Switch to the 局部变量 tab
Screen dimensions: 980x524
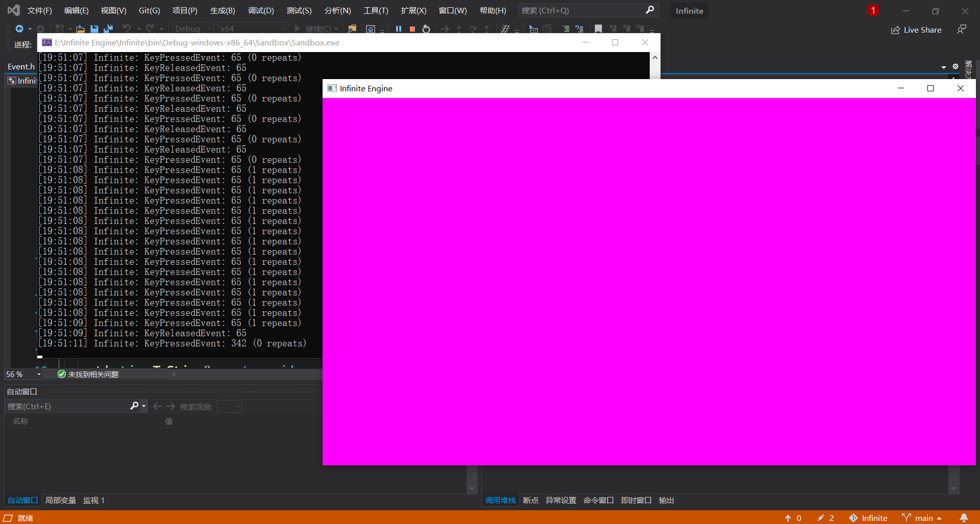pos(61,501)
